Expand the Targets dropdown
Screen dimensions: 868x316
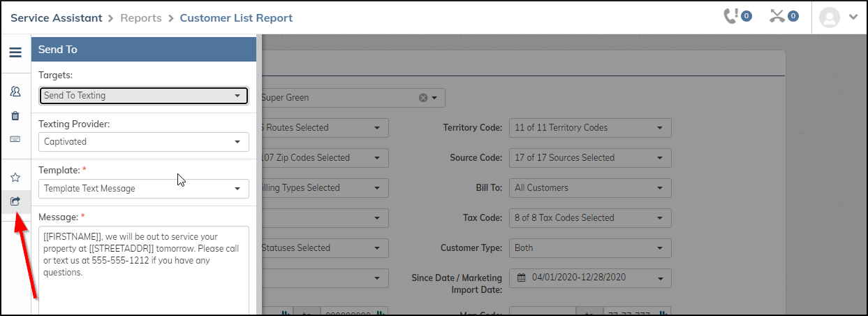pyautogui.click(x=143, y=96)
